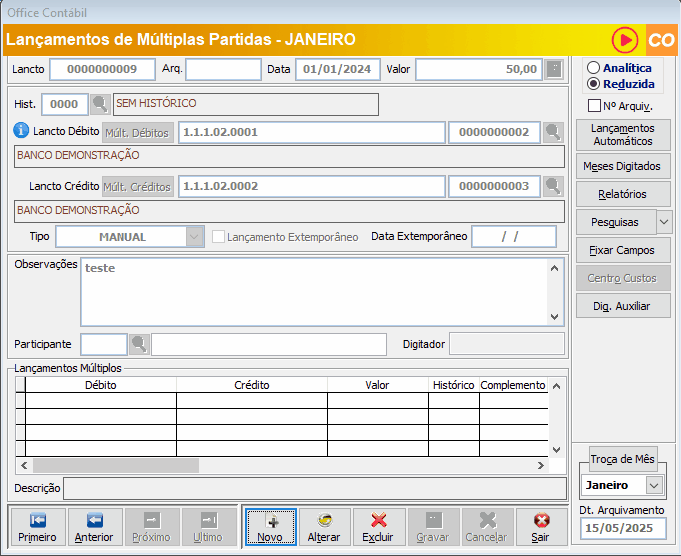Click the orange play icon in header
681x556 pixels.
(626, 40)
